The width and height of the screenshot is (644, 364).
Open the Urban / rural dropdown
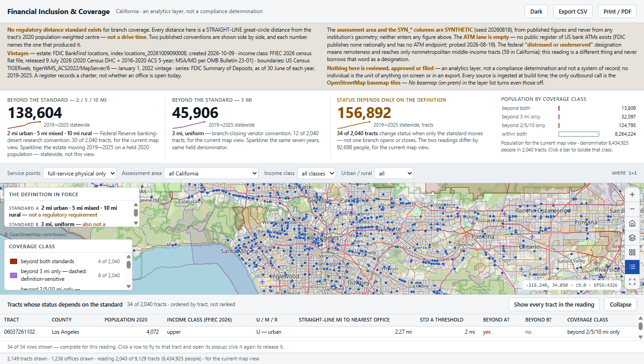tap(395, 173)
